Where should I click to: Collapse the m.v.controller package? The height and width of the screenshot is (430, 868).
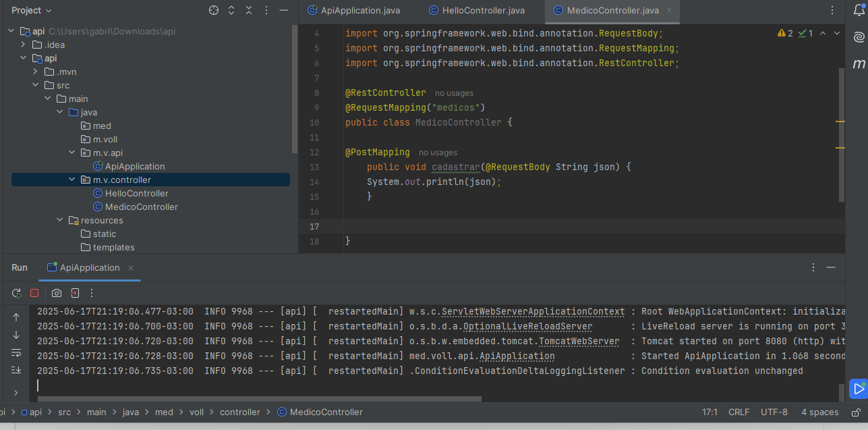coord(72,180)
